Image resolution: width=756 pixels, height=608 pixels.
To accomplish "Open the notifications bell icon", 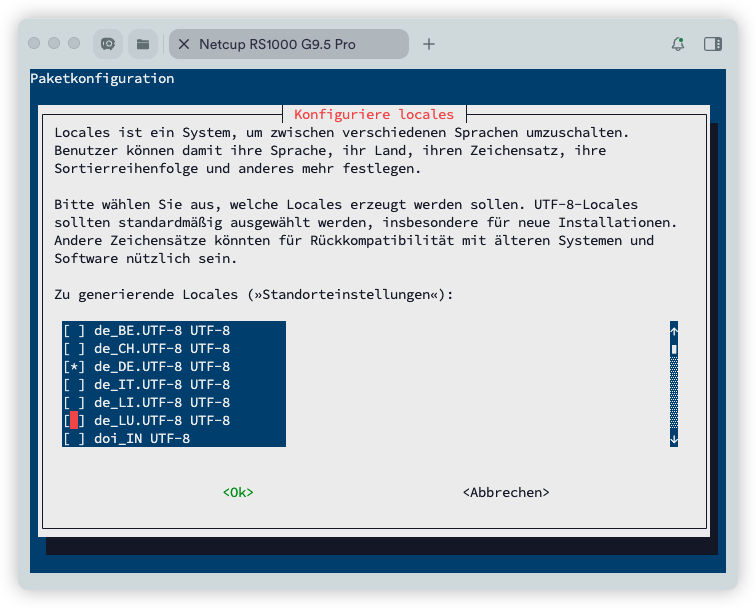I will 678,44.
